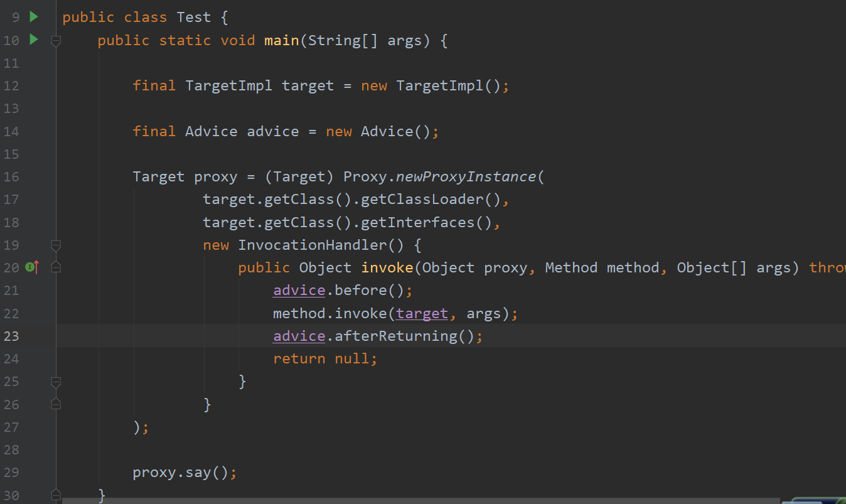This screenshot has height=504, width=846.
Task: Run the main method from the line 10 gutter arrow
Action: [x=34, y=40]
